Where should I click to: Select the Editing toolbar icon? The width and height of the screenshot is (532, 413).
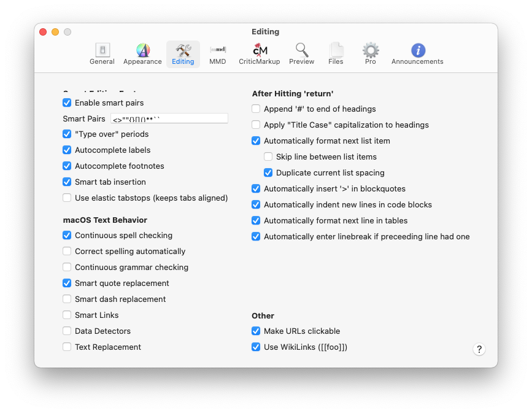pyautogui.click(x=183, y=54)
